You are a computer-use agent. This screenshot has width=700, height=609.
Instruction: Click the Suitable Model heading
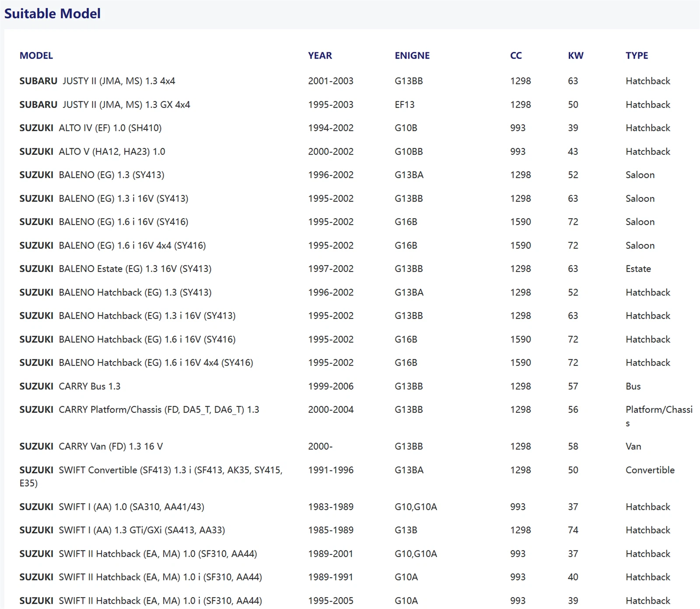(x=52, y=14)
